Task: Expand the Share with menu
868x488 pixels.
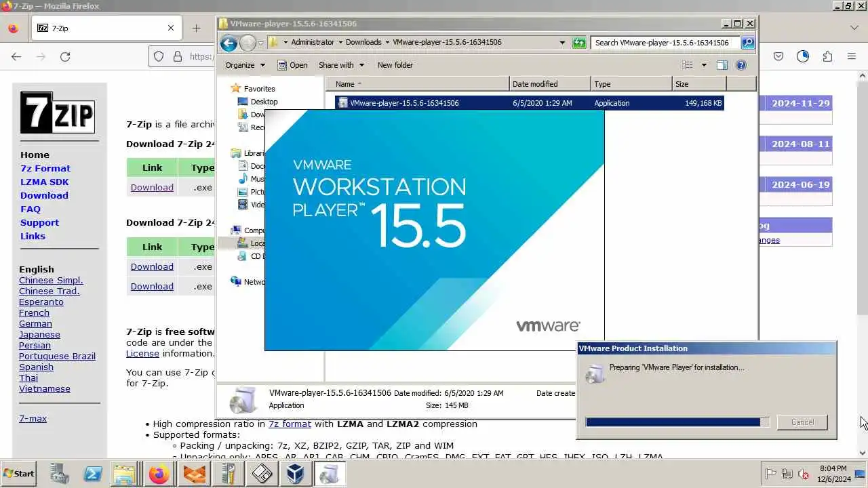Action: coord(341,65)
